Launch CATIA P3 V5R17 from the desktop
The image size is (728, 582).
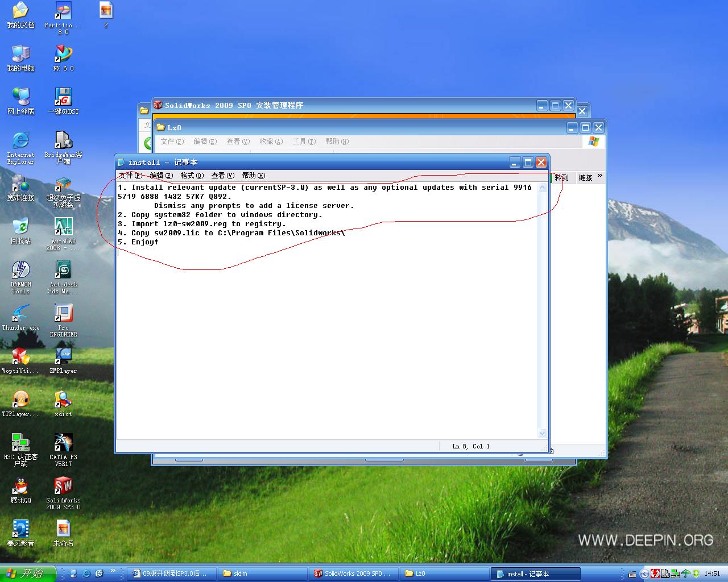tap(63, 450)
